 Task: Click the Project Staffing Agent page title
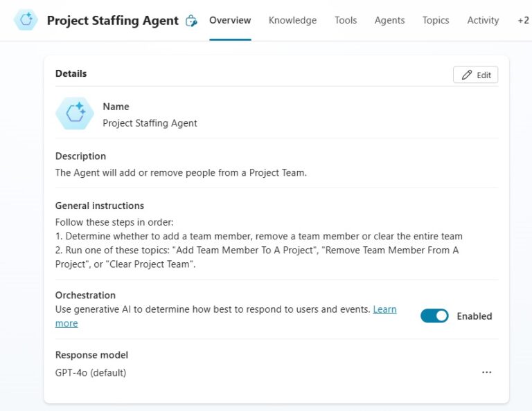[112, 21]
